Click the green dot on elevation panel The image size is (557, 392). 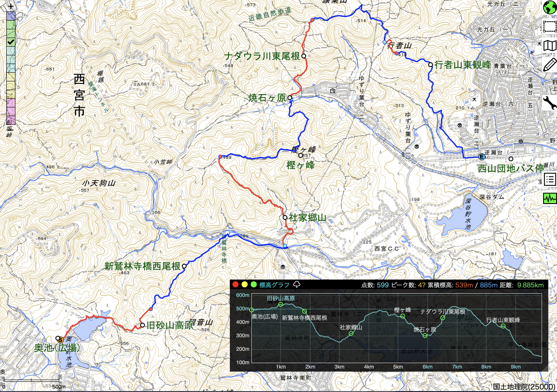[254, 285]
